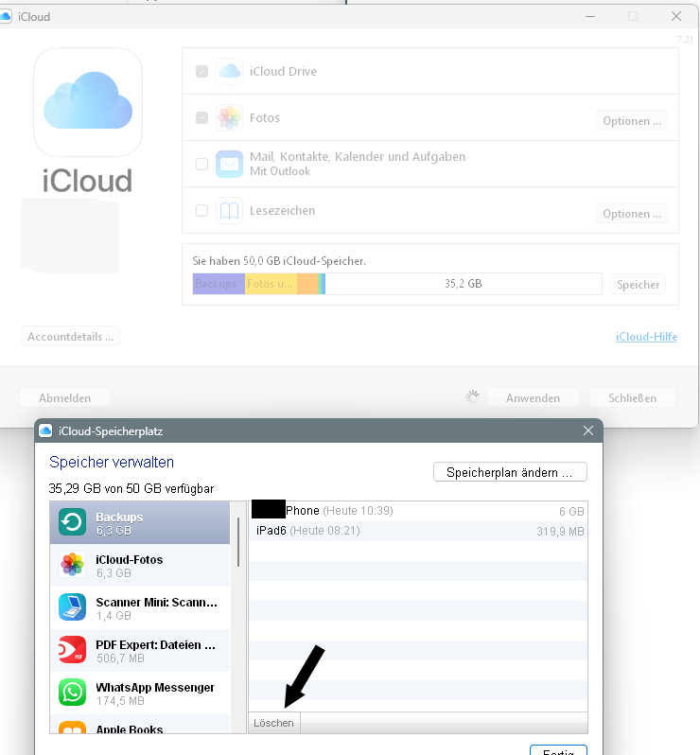Click the Speicher button
Screen dimensions: 700x755
tap(638, 285)
